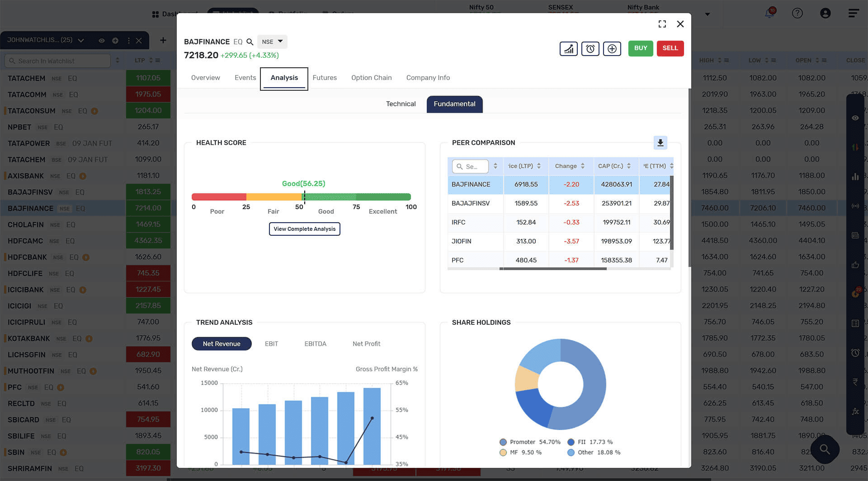Screen dimensions: 868x481
Task: Click the Promoter legend color swatch
Action: [503, 442]
